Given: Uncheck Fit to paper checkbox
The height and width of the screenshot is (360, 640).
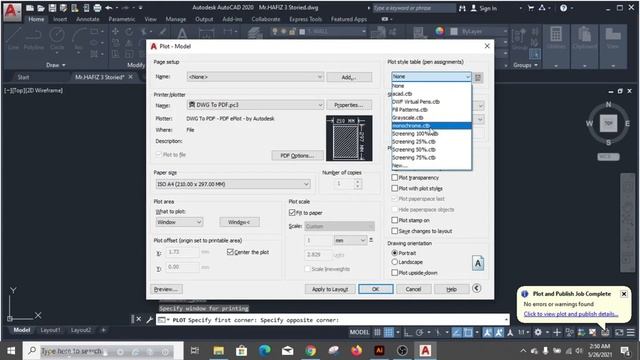Looking at the screenshot, I should 292,213.
